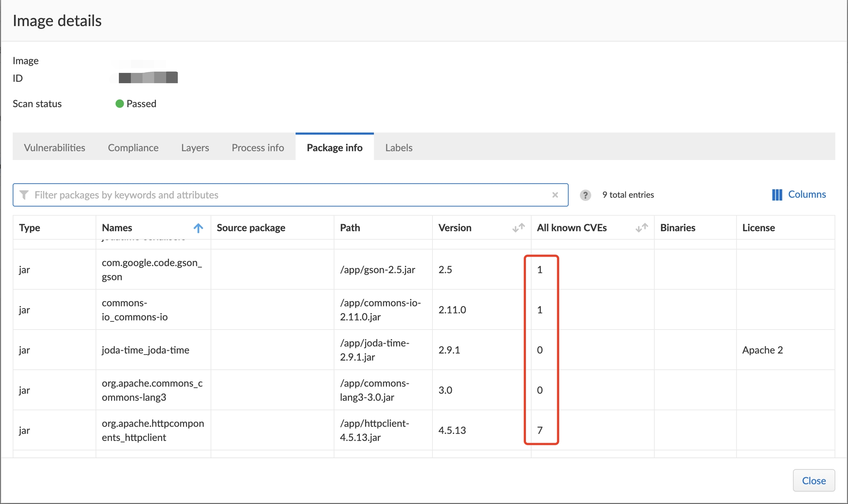Click the httpclient package CVE count 7

540,430
